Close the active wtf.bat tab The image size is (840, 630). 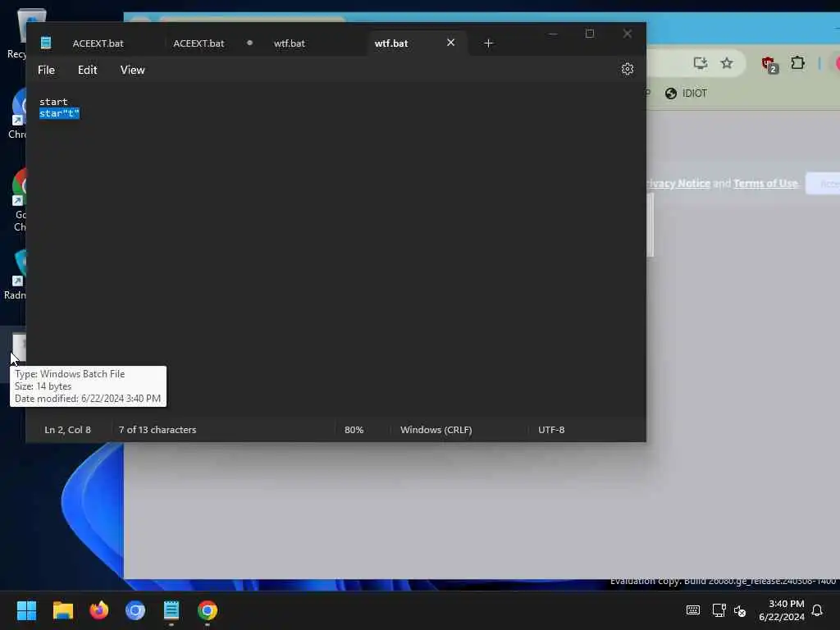click(x=450, y=43)
